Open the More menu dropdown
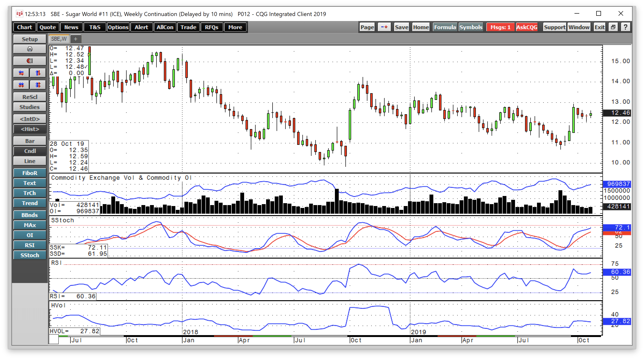Image resolution: width=644 pixels, height=359 pixels. click(x=235, y=27)
